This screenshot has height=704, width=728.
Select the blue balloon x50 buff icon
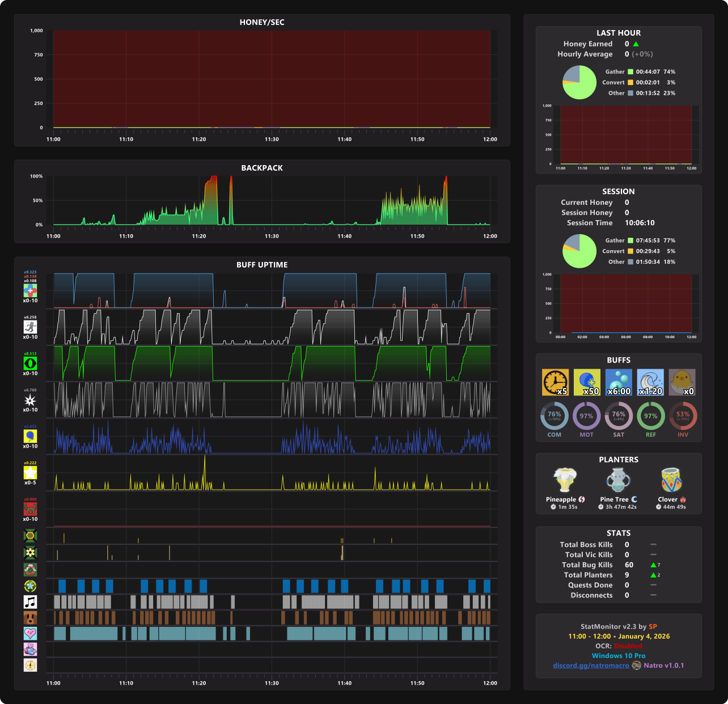coord(587,382)
